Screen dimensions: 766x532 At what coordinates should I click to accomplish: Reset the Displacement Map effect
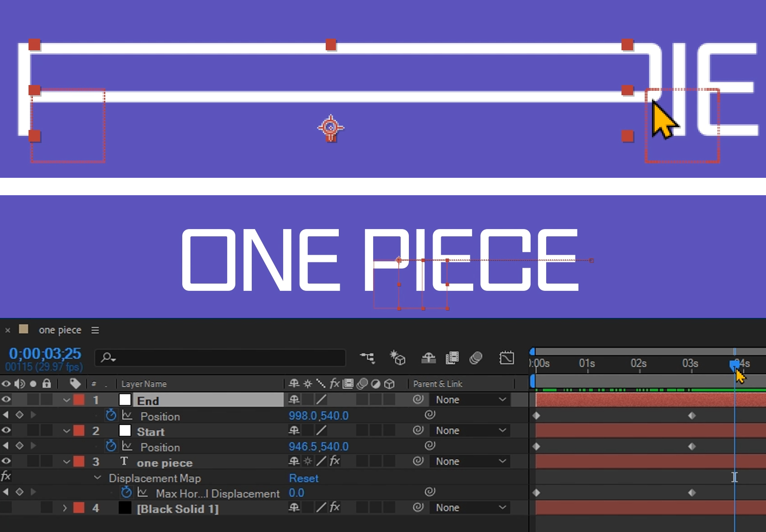tap(304, 478)
